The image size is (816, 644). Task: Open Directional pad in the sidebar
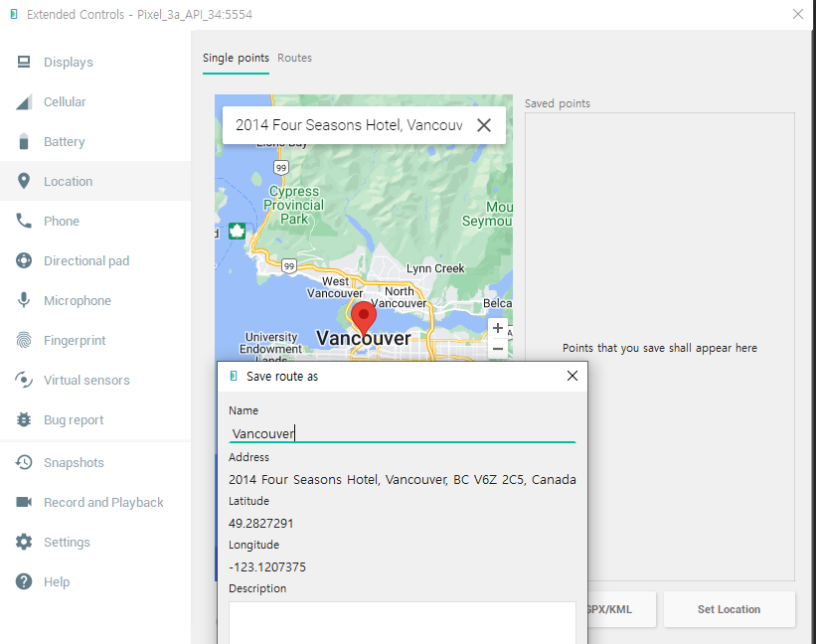pyautogui.click(x=95, y=260)
